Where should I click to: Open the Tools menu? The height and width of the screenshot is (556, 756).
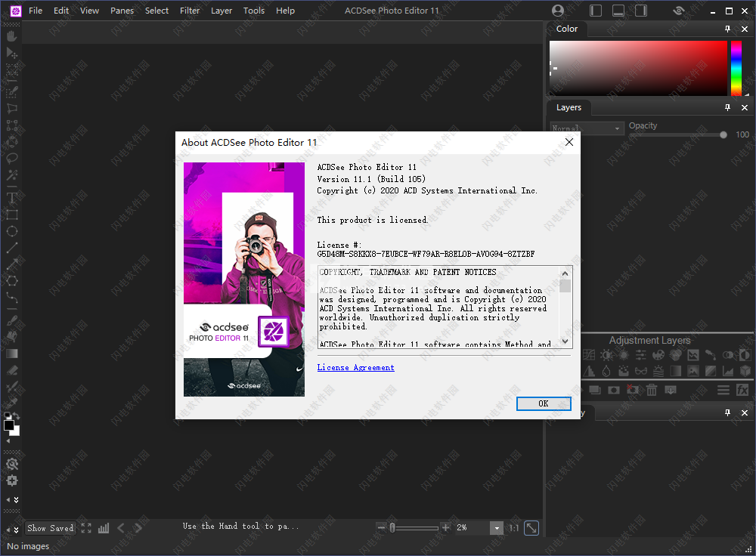(x=254, y=11)
